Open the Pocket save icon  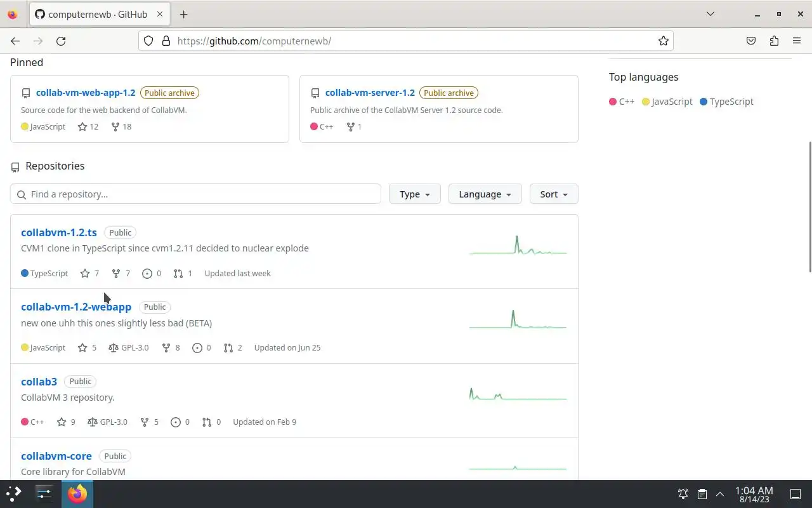tap(751, 41)
